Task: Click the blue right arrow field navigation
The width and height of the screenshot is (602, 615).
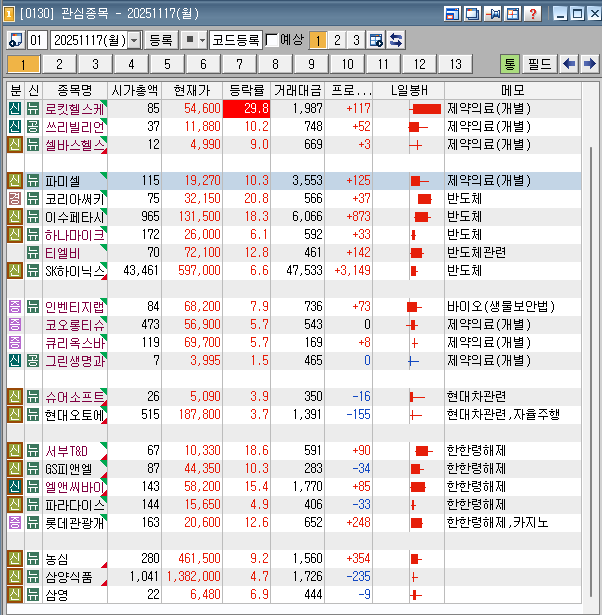Action: [589, 64]
